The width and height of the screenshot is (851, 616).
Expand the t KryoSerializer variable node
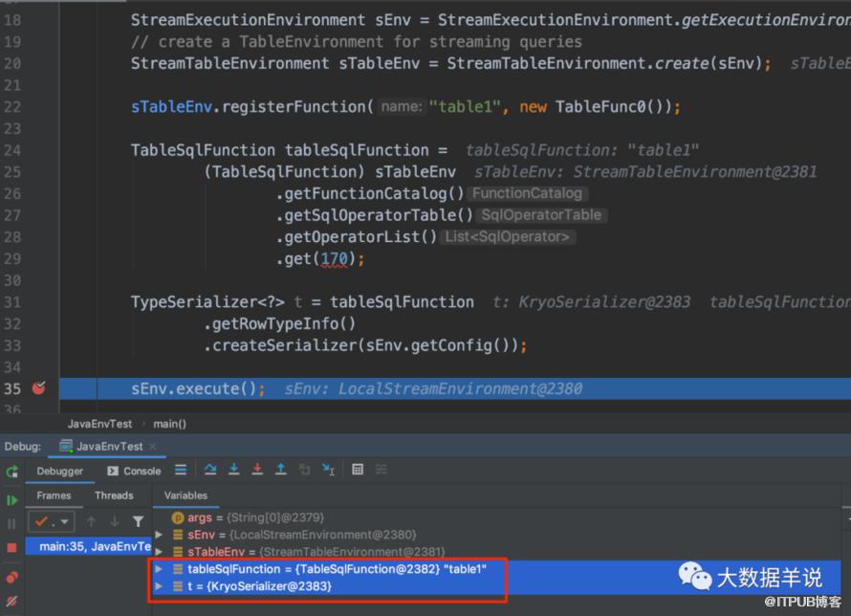[x=159, y=586]
